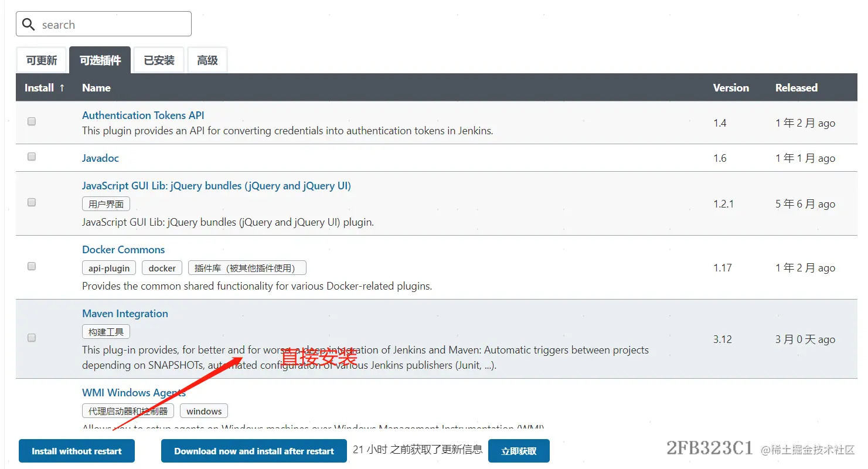Viewport: 868px width, 469px height.
Task: Filter by the docker label
Action: click(x=162, y=268)
